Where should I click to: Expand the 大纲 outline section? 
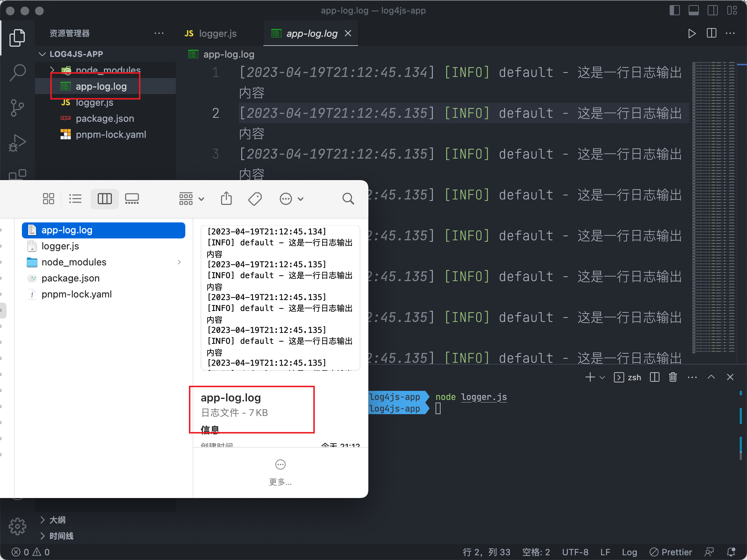(x=57, y=520)
